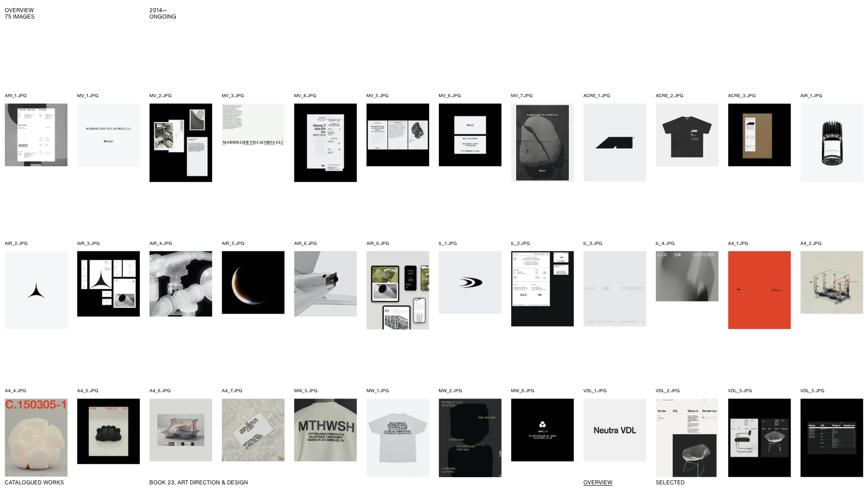
Task: Open the AIR_4.JPG pipes render thumbnail
Action: pyautogui.click(x=181, y=284)
